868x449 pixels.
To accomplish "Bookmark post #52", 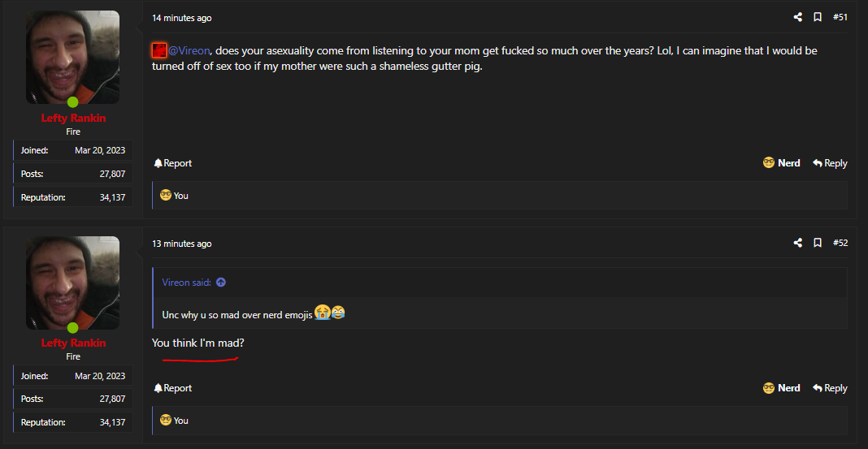I will coord(817,243).
